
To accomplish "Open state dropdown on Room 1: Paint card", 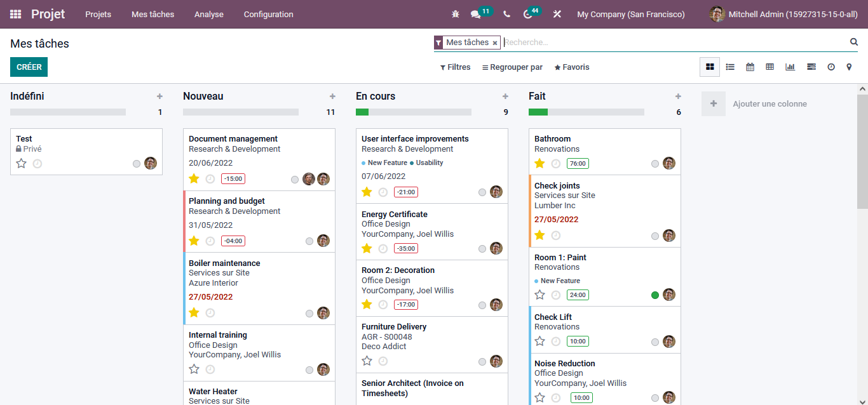I will pos(655,295).
